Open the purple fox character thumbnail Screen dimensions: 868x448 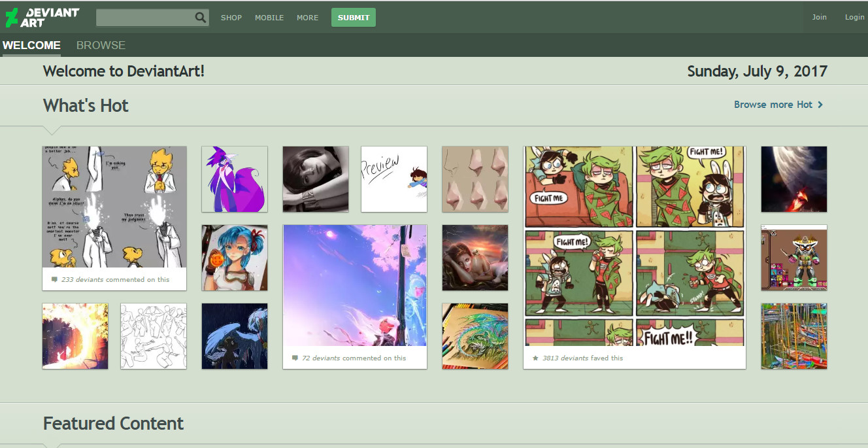click(235, 179)
